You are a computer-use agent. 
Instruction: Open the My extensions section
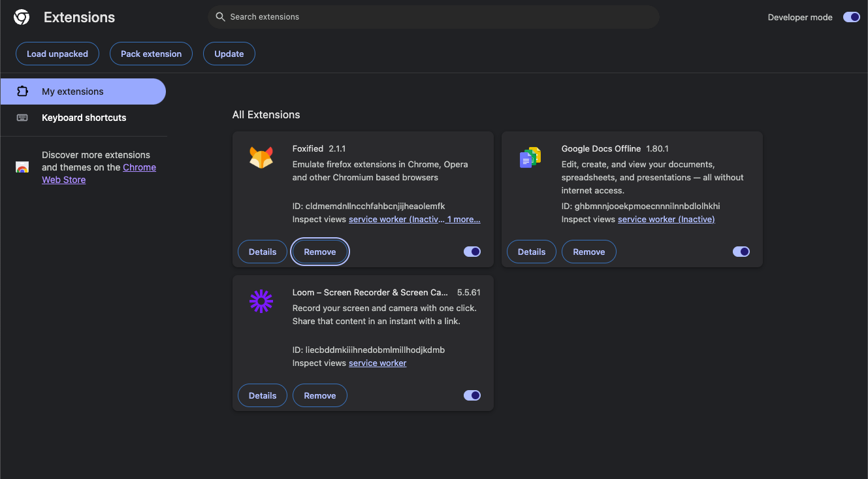pyautogui.click(x=83, y=91)
